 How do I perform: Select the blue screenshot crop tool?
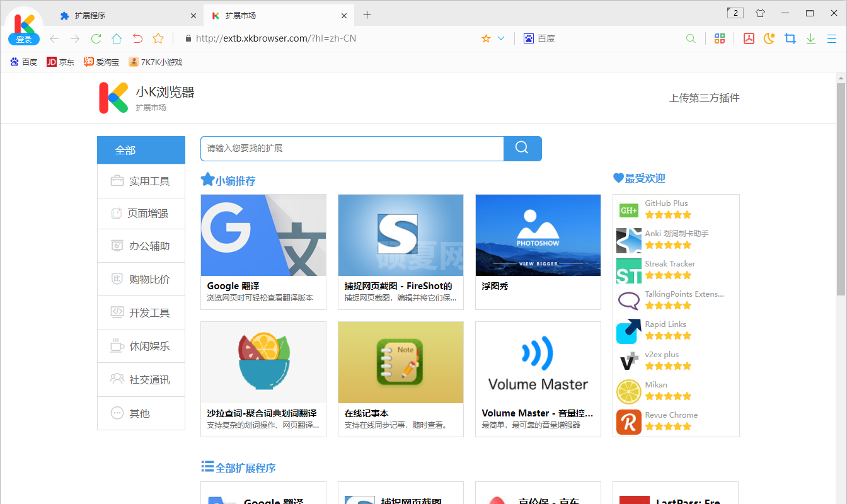tap(790, 38)
